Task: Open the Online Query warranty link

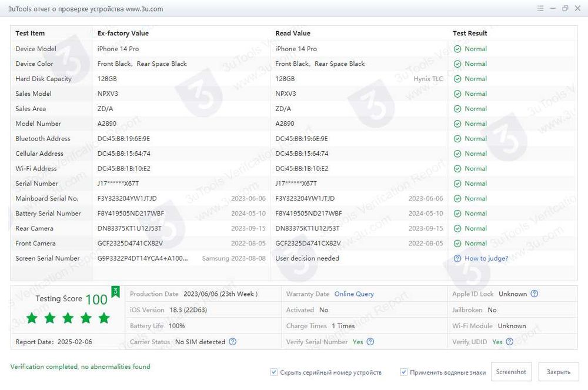Action: pyautogui.click(x=354, y=294)
